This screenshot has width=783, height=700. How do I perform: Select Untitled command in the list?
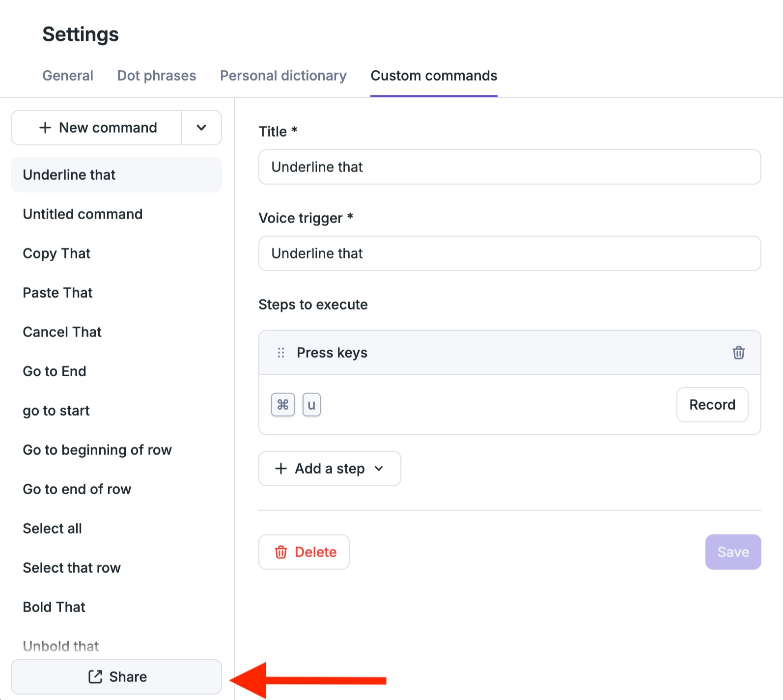click(x=83, y=214)
